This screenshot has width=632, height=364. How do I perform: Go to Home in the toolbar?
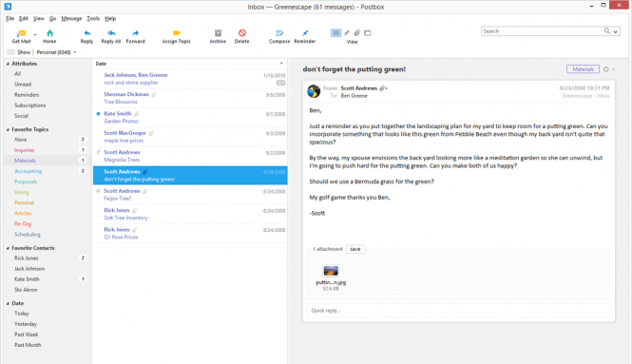(49, 36)
